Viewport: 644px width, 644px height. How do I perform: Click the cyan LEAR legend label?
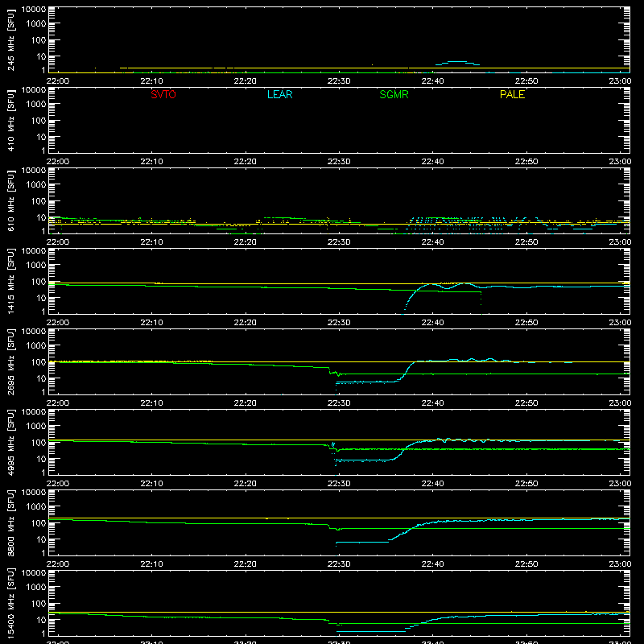click(279, 94)
